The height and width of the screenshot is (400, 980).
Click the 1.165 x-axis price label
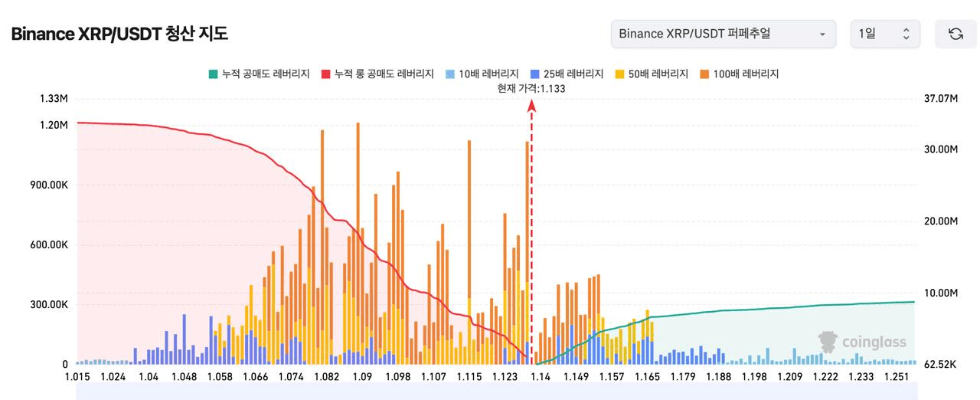[x=647, y=377]
